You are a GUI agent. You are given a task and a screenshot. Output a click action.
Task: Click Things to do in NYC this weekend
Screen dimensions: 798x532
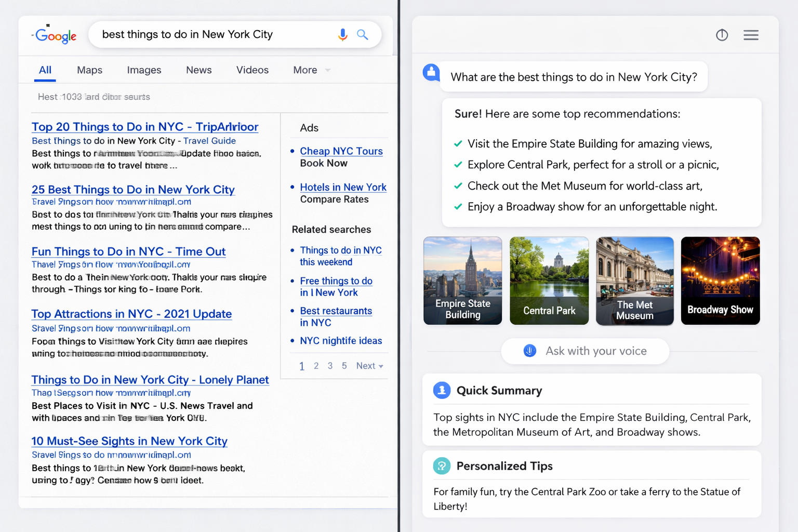coord(341,256)
